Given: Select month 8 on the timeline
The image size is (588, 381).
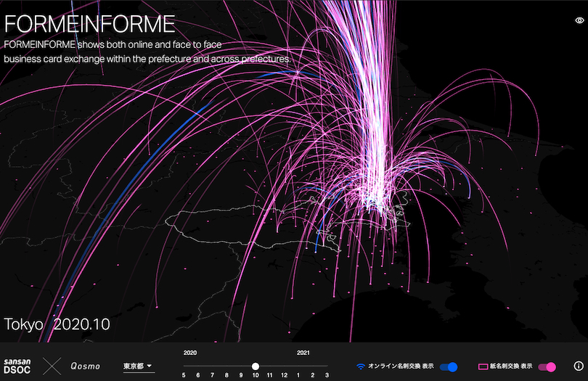Looking at the screenshot, I should 226,375.
